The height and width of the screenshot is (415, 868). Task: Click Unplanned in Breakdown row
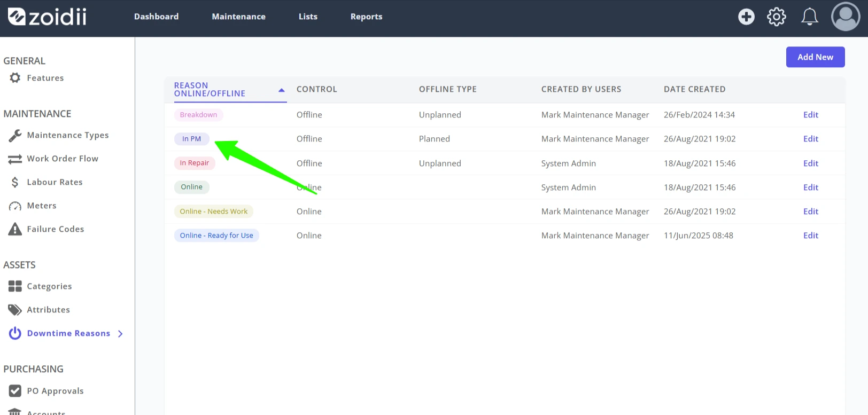pyautogui.click(x=440, y=115)
